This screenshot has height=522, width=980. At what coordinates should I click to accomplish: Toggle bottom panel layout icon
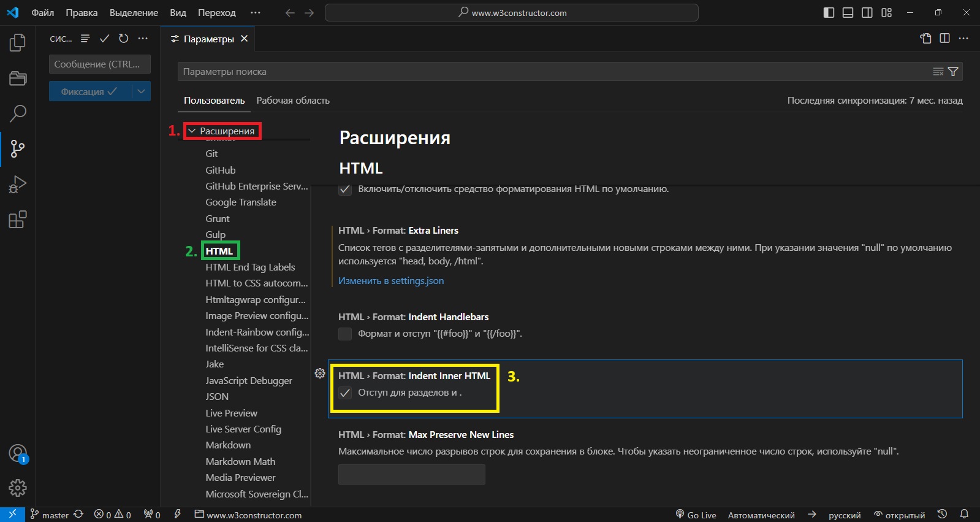(848, 13)
